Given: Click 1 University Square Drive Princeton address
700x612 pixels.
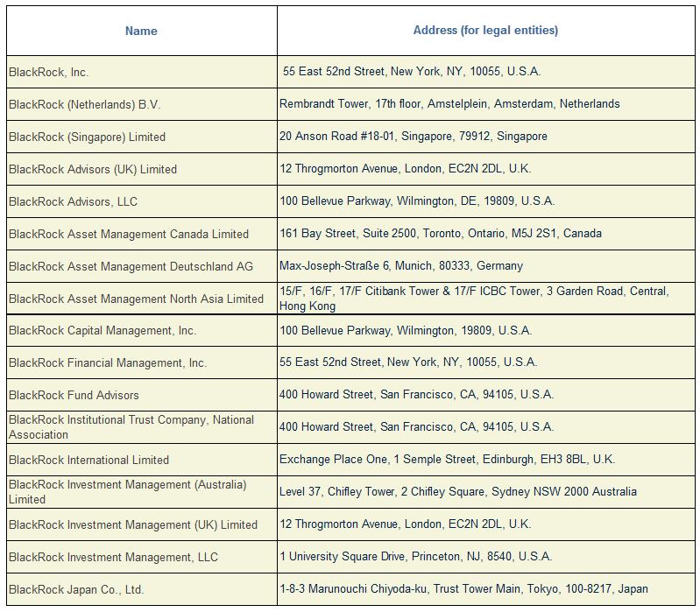Looking at the screenshot, I should coord(415,556).
